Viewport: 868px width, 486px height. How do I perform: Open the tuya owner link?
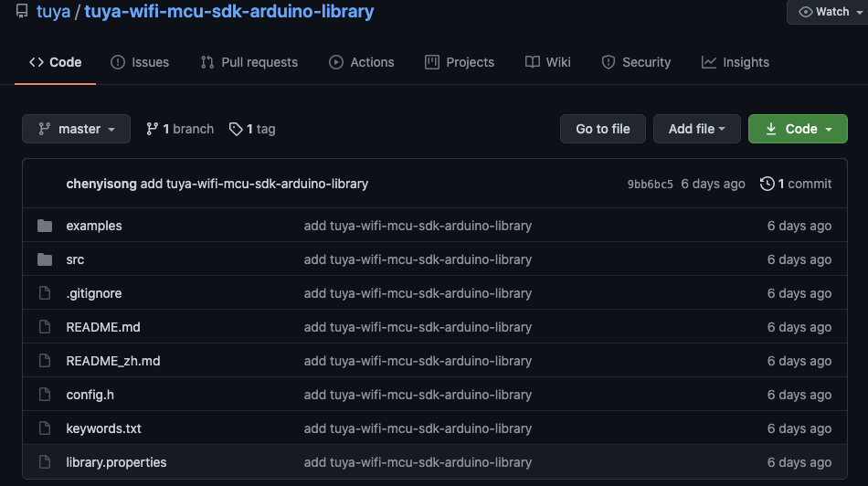point(53,11)
